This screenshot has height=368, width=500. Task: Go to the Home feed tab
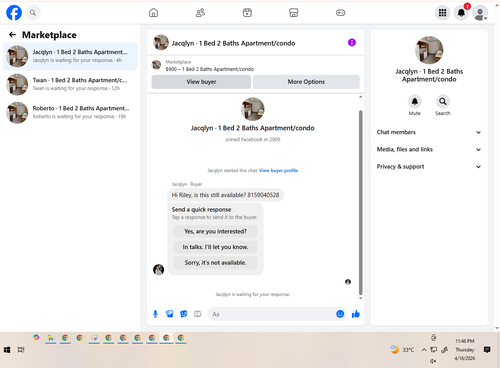click(153, 13)
